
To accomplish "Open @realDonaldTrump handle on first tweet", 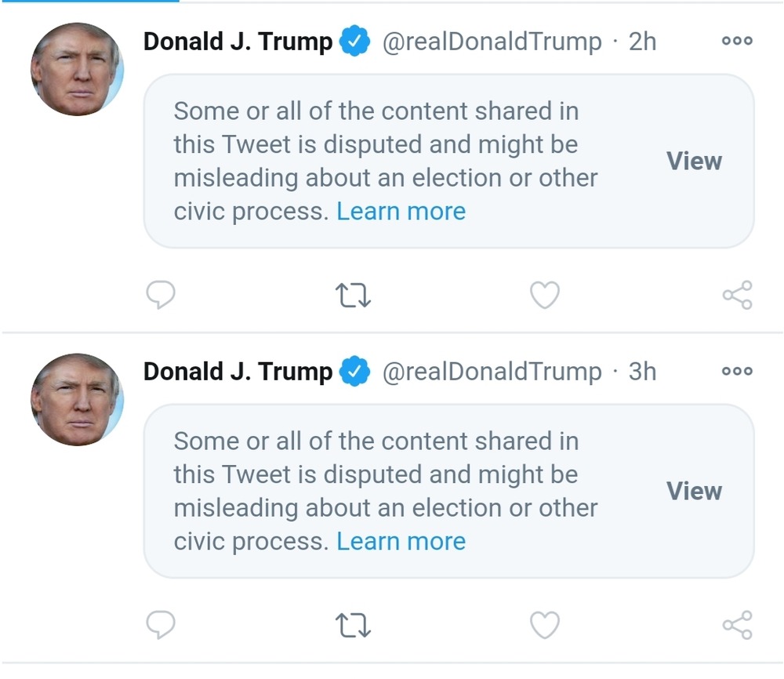I will [492, 42].
